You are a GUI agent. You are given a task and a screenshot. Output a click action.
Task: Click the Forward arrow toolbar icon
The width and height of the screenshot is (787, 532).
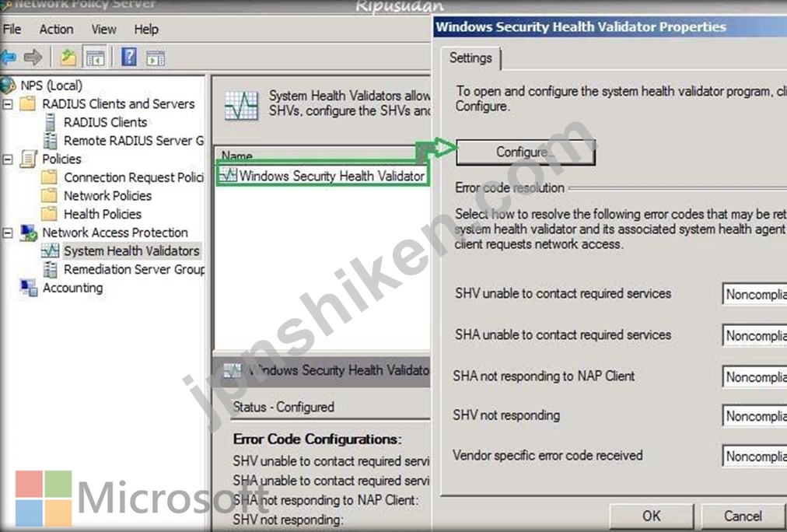(33, 58)
